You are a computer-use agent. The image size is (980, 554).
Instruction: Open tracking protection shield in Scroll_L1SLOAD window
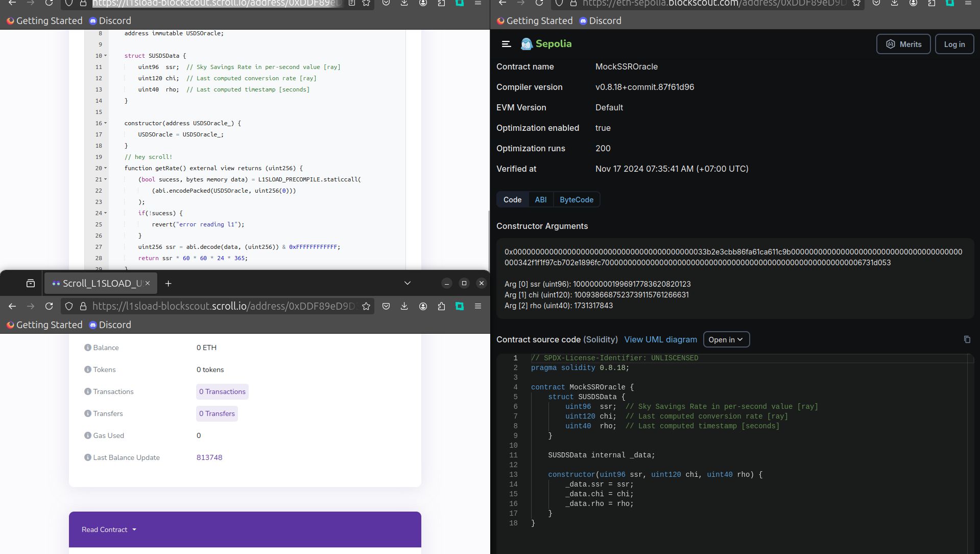69,306
